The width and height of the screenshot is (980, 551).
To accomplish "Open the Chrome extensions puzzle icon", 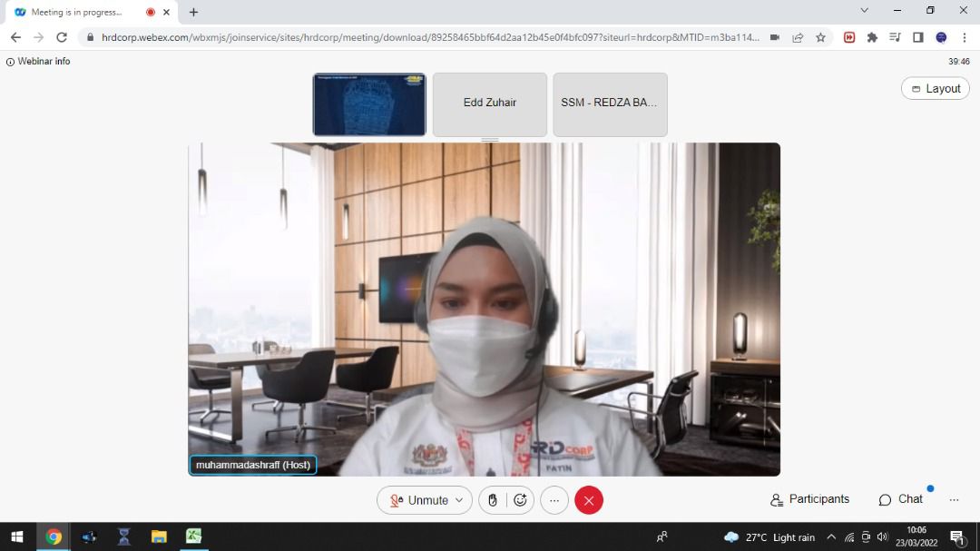I will 872,37.
